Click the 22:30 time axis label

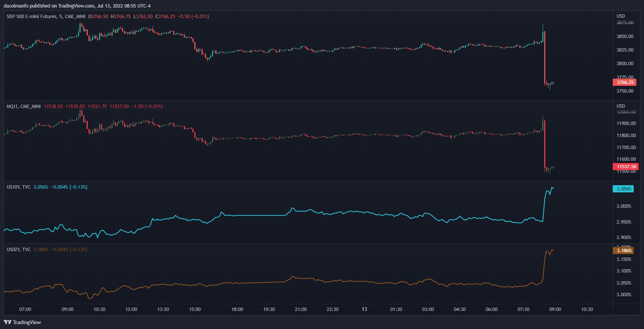tap(333, 309)
